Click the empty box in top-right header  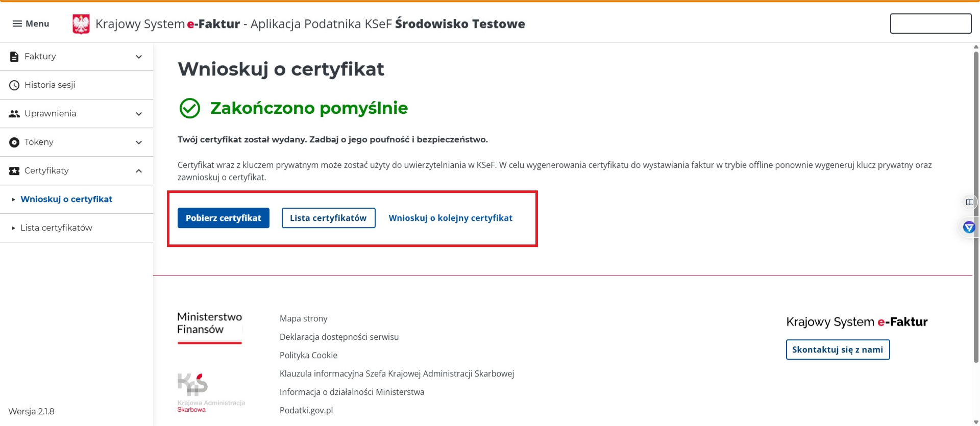click(930, 23)
